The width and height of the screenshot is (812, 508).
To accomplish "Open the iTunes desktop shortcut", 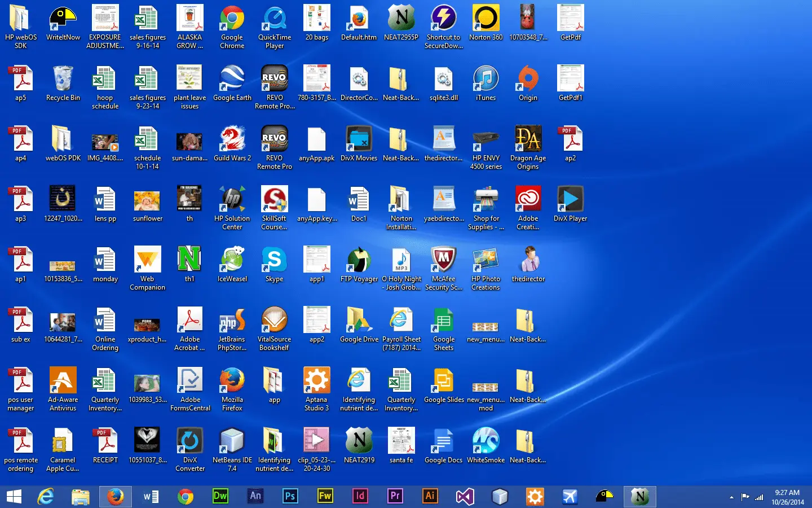I will (x=486, y=80).
